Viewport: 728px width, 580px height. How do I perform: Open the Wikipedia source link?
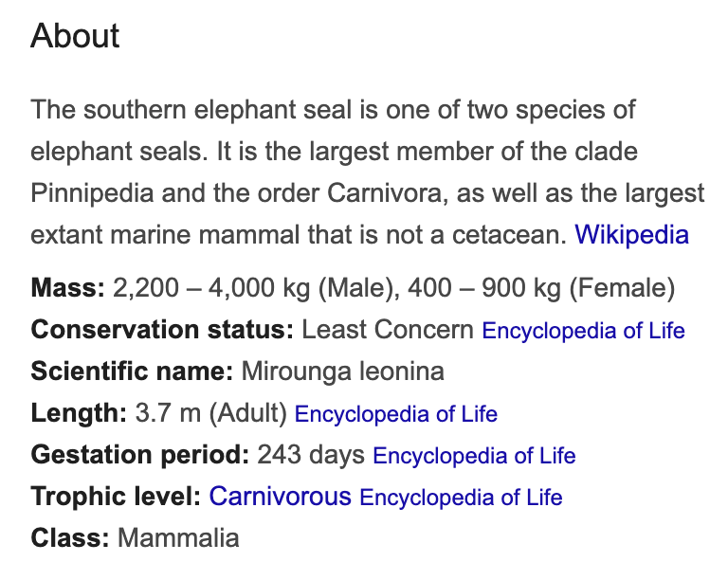click(631, 234)
